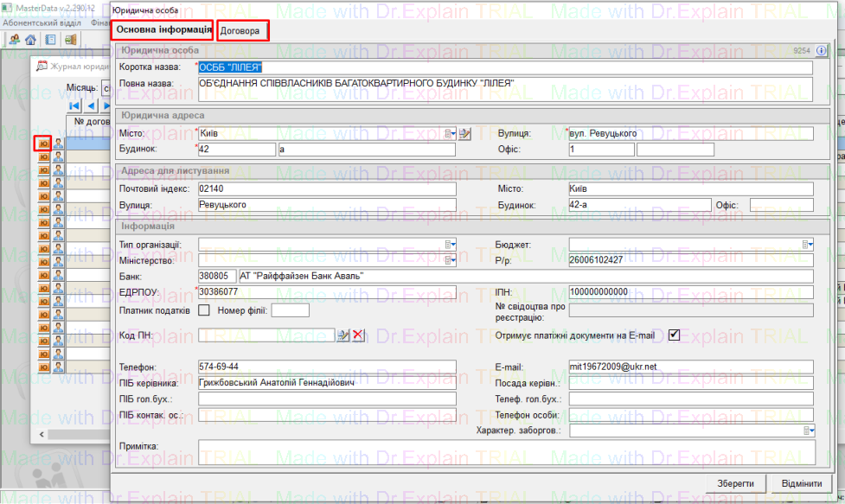Click the info icon next to 9254
Viewport: 845px width, 504px height.
point(820,51)
